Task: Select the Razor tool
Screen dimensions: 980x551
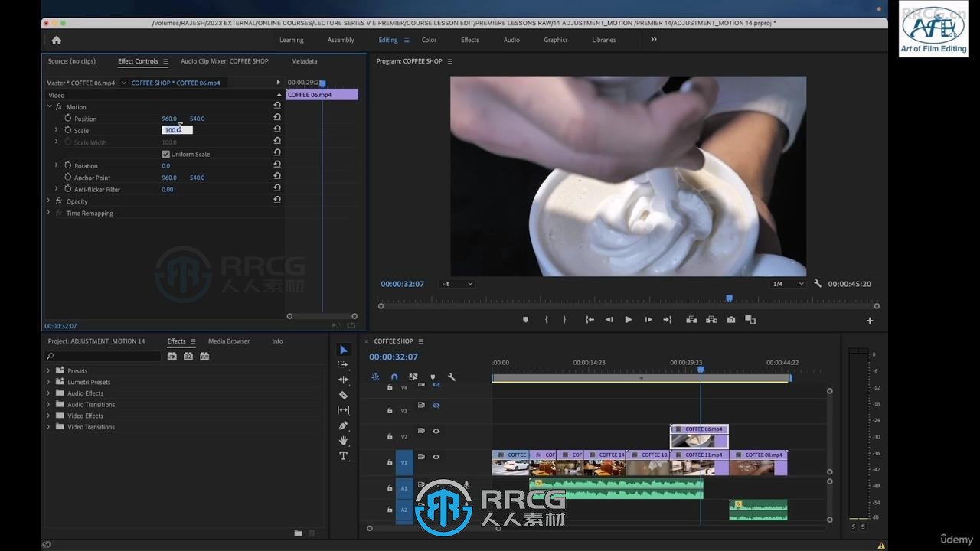Action: tap(343, 395)
